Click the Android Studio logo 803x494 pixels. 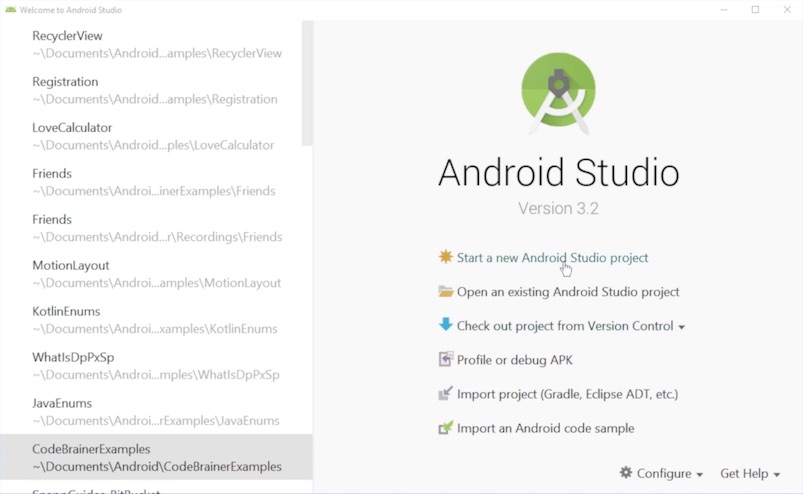(558, 94)
